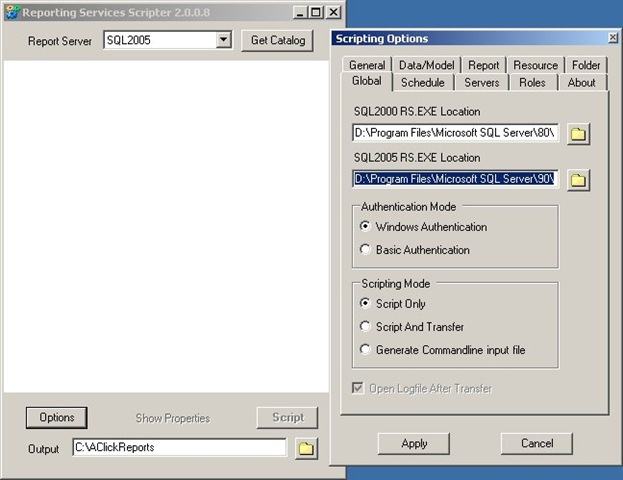The image size is (623, 480).
Task: Open the Servers tab
Action: pos(482,83)
